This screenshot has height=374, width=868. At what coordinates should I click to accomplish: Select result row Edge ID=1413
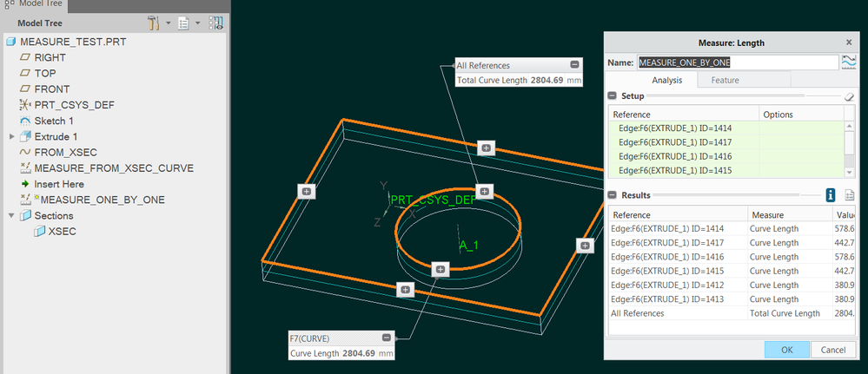pyautogui.click(x=732, y=299)
